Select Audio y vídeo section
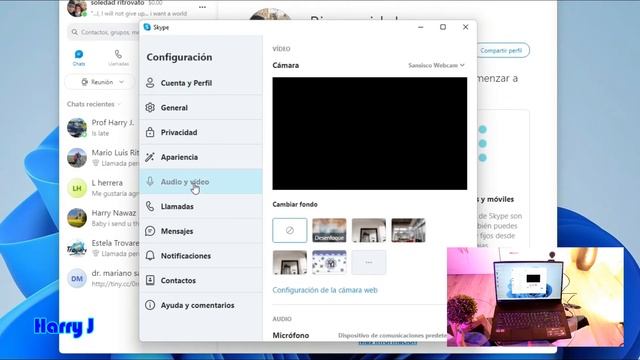 click(x=201, y=182)
